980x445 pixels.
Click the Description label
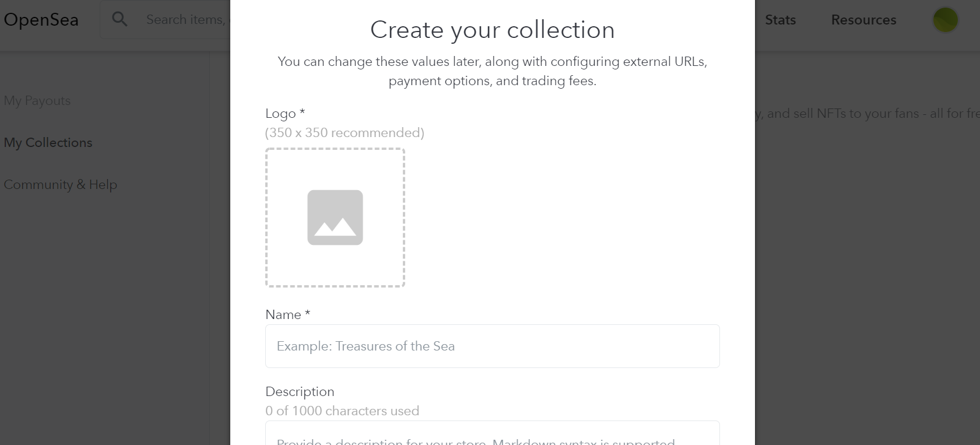click(300, 391)
